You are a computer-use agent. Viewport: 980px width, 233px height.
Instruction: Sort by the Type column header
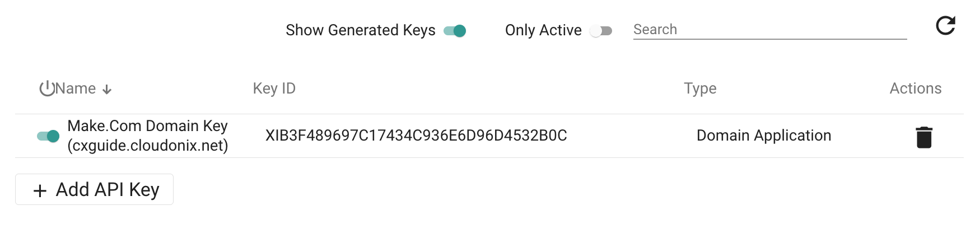coord(699,88)
